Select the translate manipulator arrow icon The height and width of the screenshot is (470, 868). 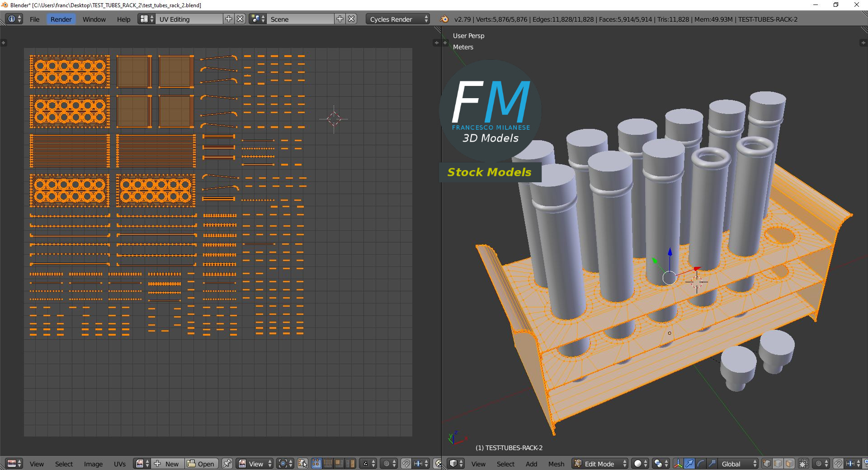689,464
